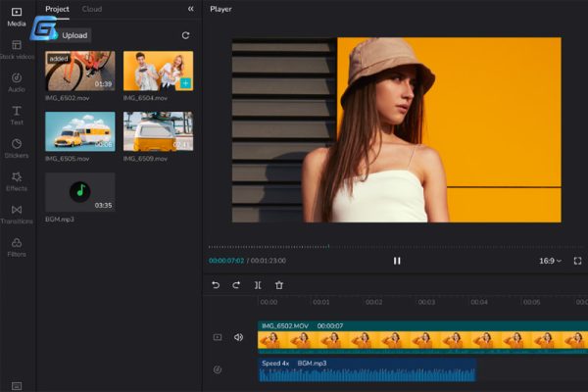The image size is (588, 392).
Task: Click the IMG_6504.mov file name
Action: (x=145, y=98)
